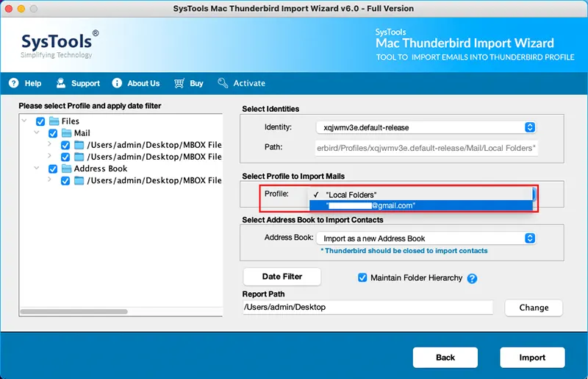Open the Identity dropdown

coord(426,127)
